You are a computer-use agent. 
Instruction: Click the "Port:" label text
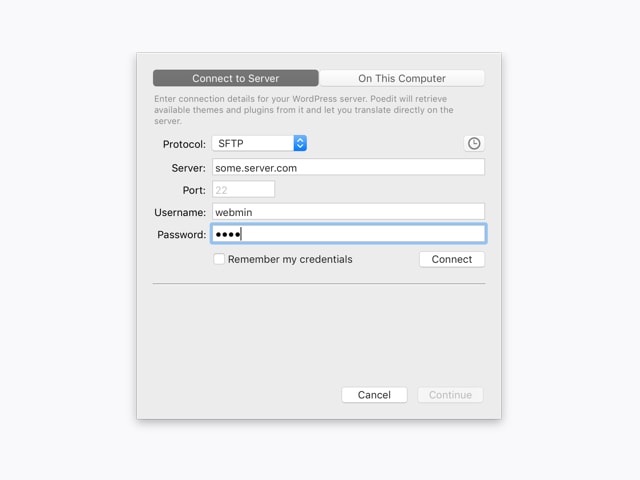click(x=194, y=190)
